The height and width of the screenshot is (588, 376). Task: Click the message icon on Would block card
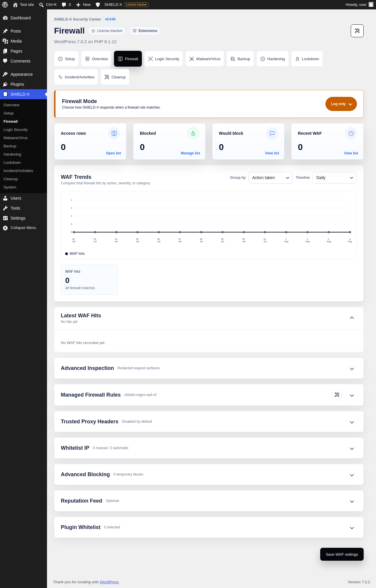[x=272, y=133]
